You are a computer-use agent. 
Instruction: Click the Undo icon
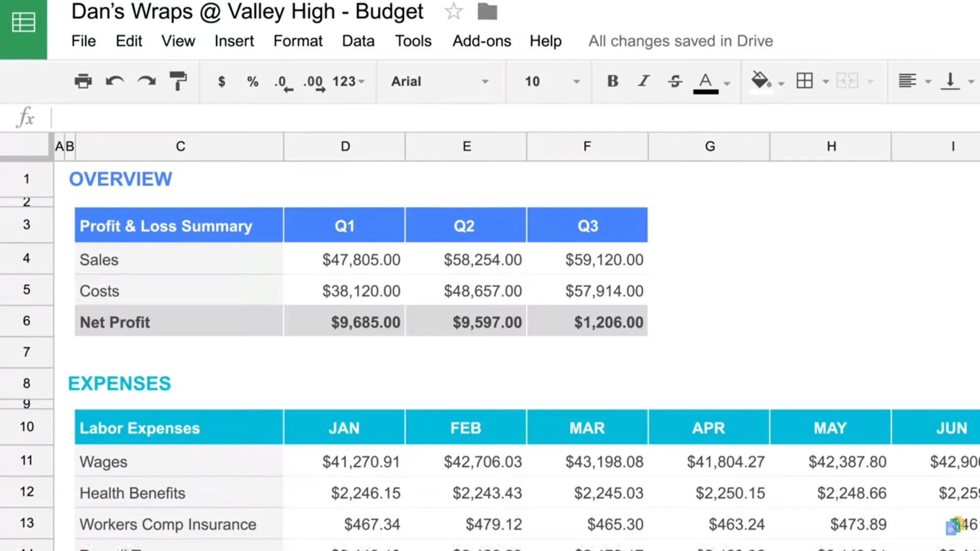(x=115, y=81)
